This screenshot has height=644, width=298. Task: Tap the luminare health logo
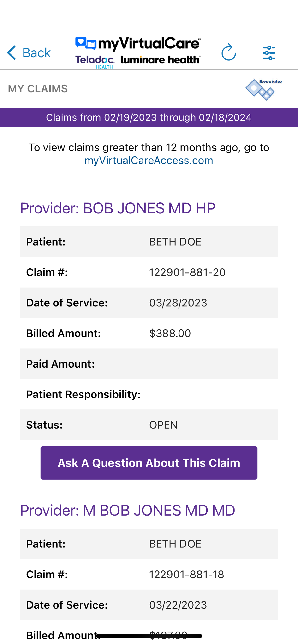coord(160,59)
